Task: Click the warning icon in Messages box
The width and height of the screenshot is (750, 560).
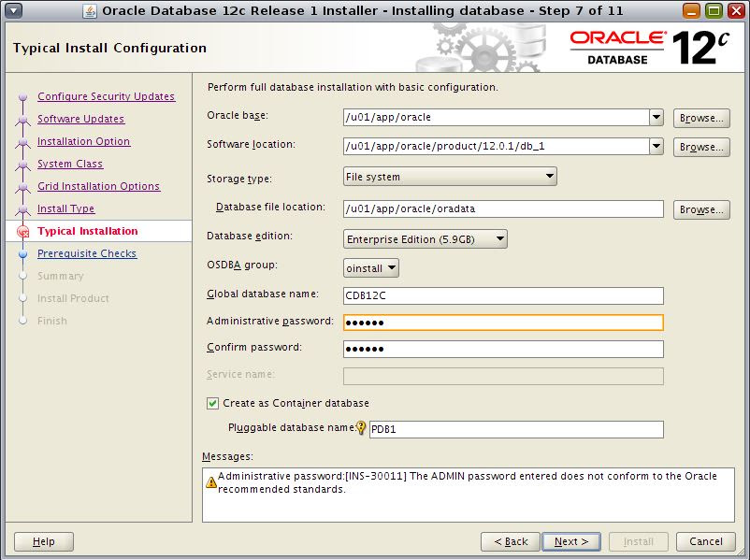Action: [211, 482]
